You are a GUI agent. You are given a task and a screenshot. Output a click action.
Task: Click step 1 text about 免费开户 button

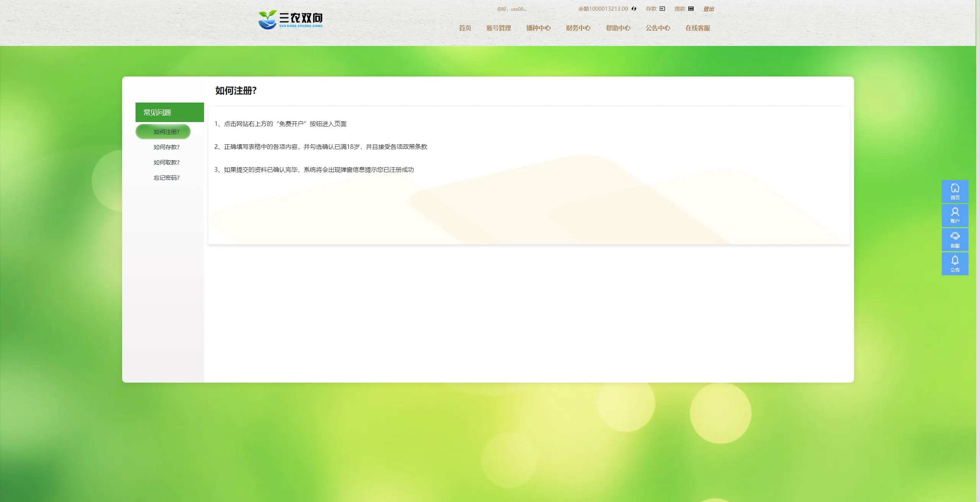[x=280, y=124]
